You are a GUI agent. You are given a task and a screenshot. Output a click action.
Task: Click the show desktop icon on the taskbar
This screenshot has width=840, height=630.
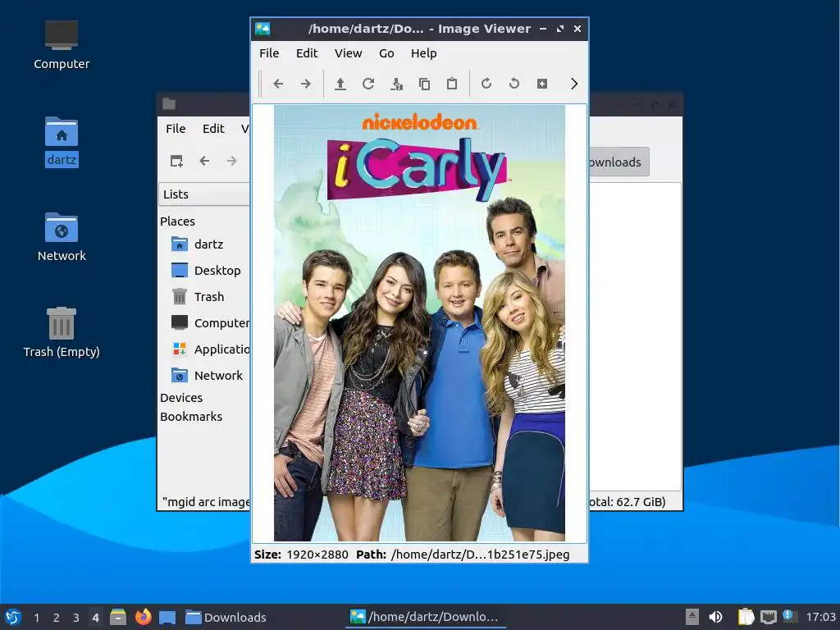167,617
